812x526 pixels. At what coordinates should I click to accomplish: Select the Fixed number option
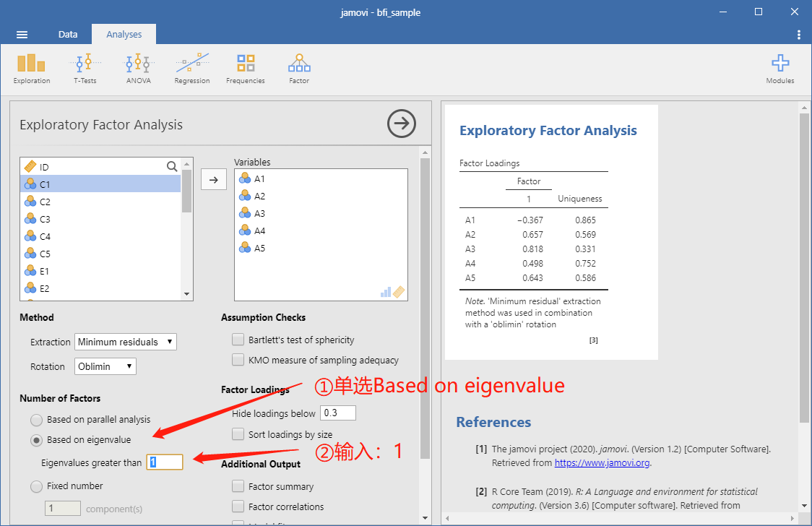tap(36, 487)
